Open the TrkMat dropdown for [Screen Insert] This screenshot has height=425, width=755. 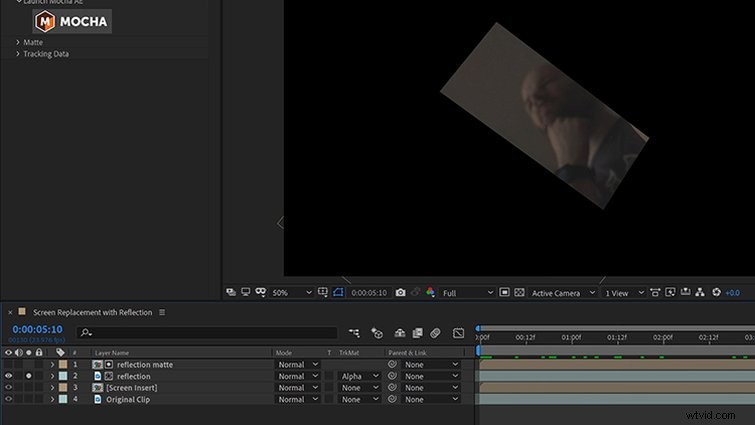pos(359,387)
